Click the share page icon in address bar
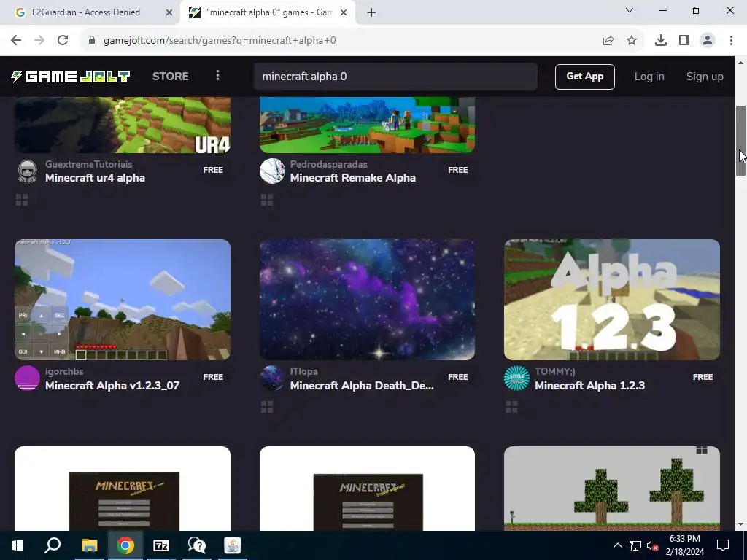 pyautogui.click(x=608, y=41)
